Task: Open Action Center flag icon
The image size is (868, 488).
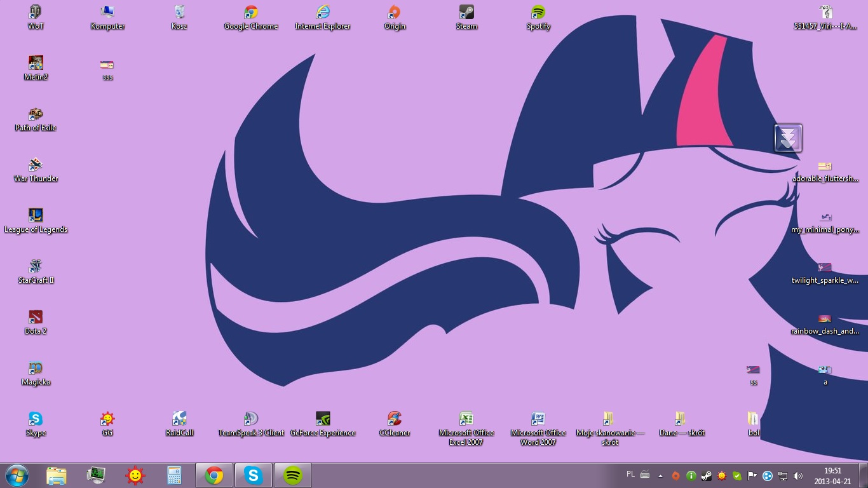Action: 752,475
